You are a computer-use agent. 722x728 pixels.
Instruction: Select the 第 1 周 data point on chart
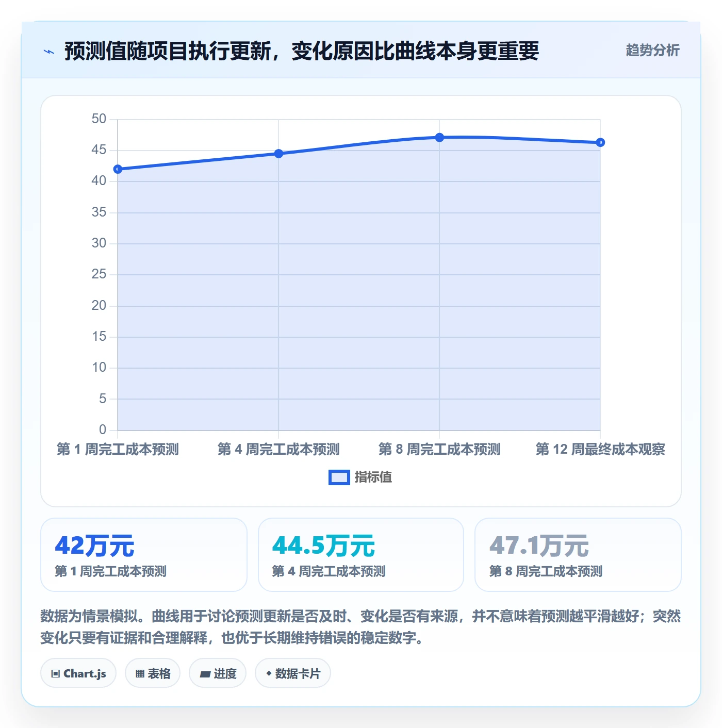pos(118,169)
